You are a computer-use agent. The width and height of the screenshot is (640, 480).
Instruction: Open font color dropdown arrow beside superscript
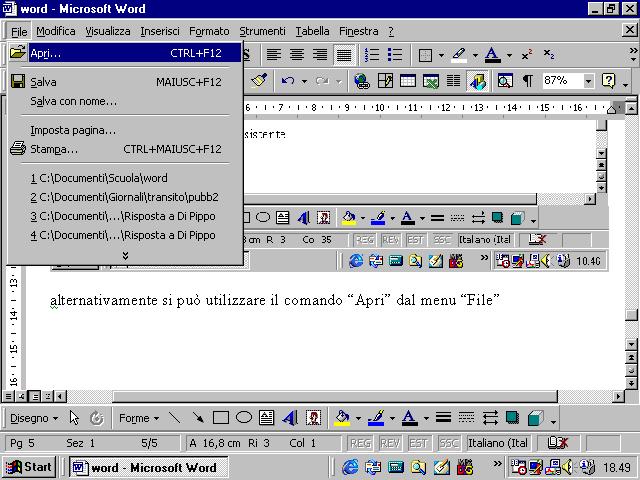tap(509, 55)
